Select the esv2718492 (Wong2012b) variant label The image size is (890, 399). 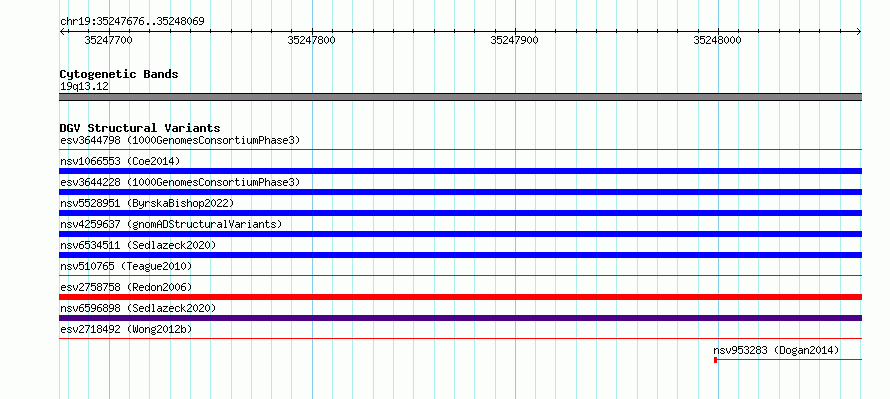[126, 329]
